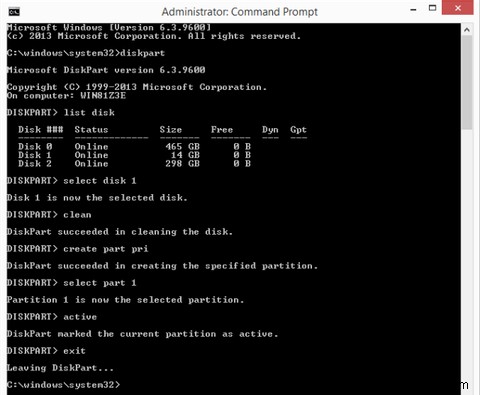
Task: Click the 'DISKPART> select part 1' command
Action: (x=72, y=283)
